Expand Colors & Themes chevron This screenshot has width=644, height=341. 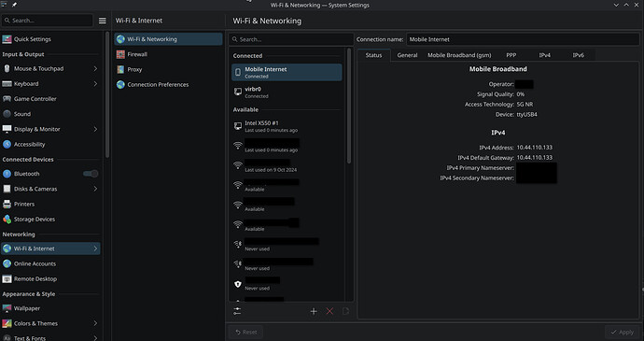(95, 323)
